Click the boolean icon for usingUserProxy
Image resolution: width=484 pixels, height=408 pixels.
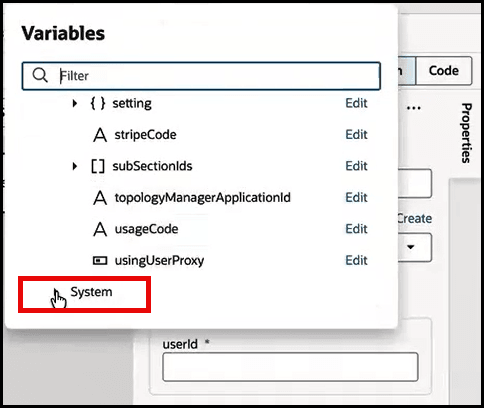point(100,260)
